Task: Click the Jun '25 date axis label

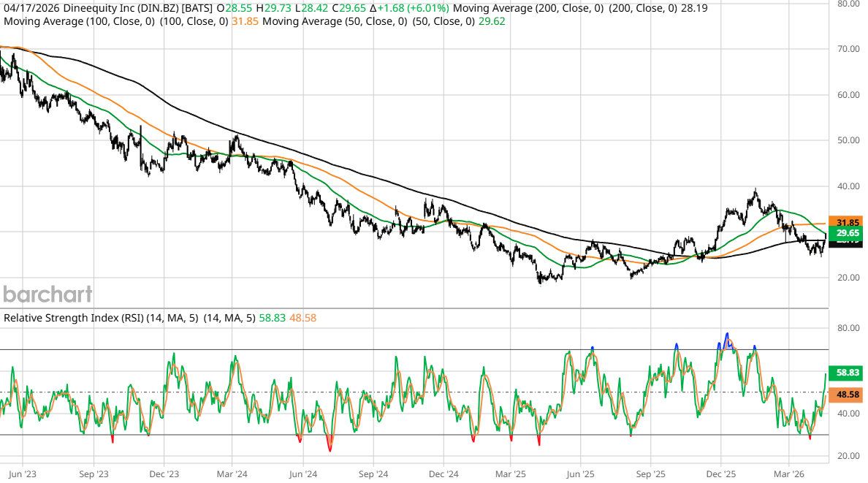Action: (581, 474)
